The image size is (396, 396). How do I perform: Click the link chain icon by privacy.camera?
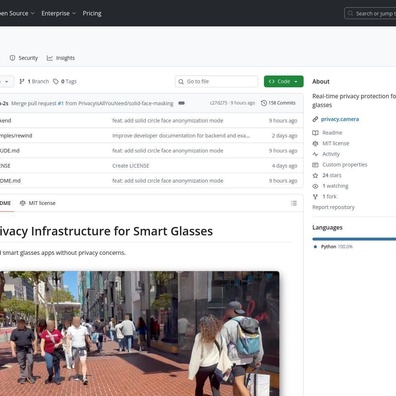click(x=315, y=119)
